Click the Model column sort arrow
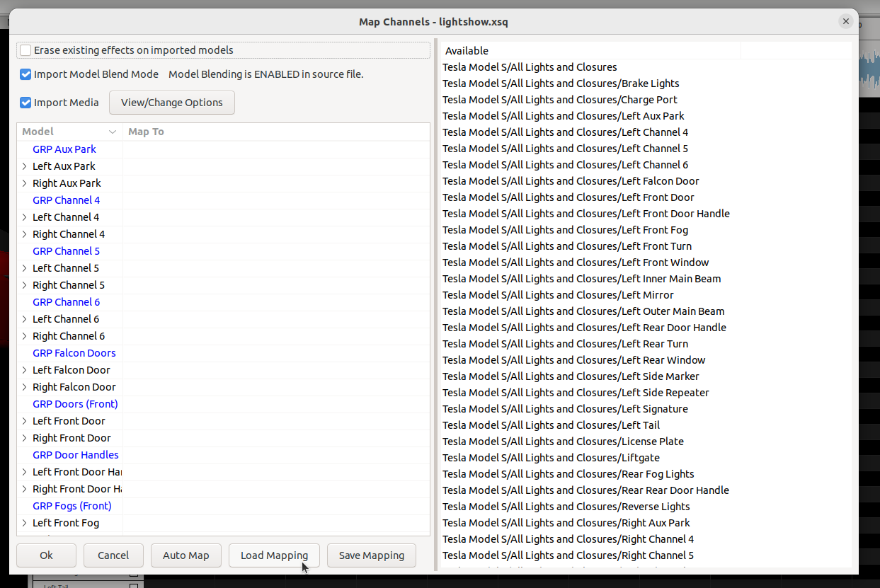 112,132
